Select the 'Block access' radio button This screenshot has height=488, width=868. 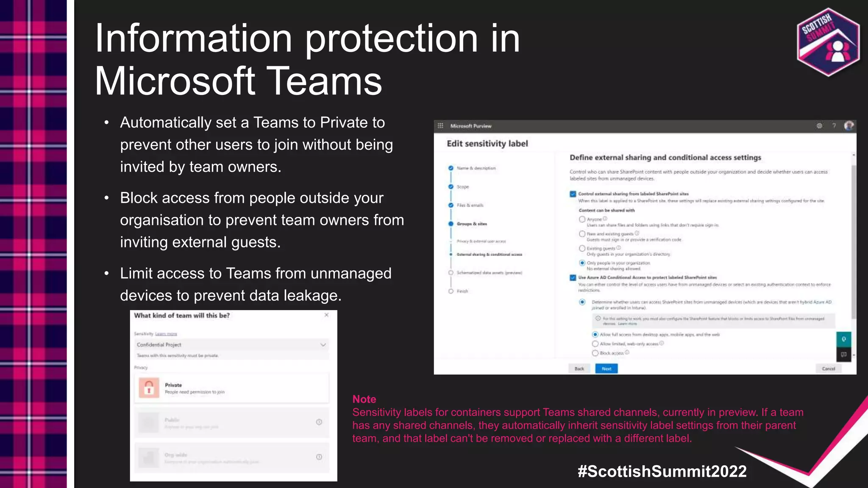coord(595,353)
